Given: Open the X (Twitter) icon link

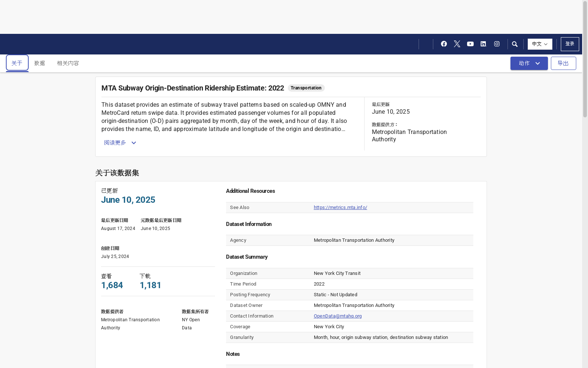Looking at the screenshot, I should click(457, 44).
